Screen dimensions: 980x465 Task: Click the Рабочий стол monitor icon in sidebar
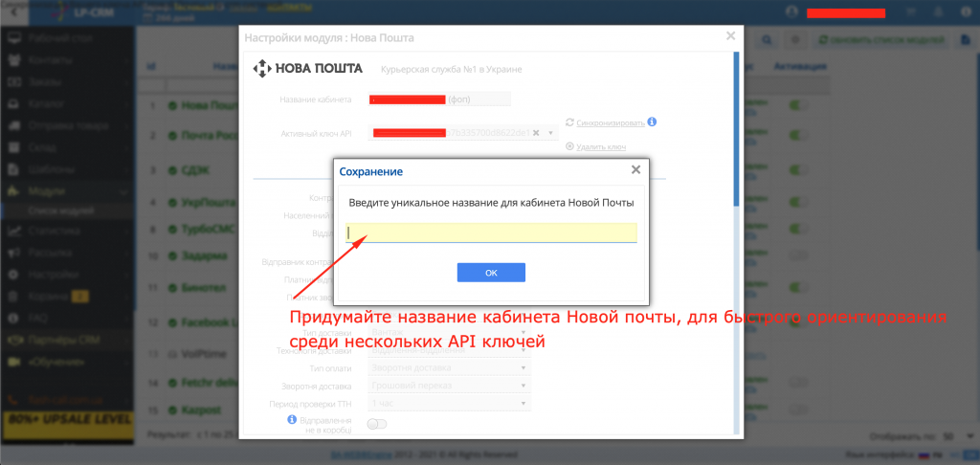[x=13, y=38]
